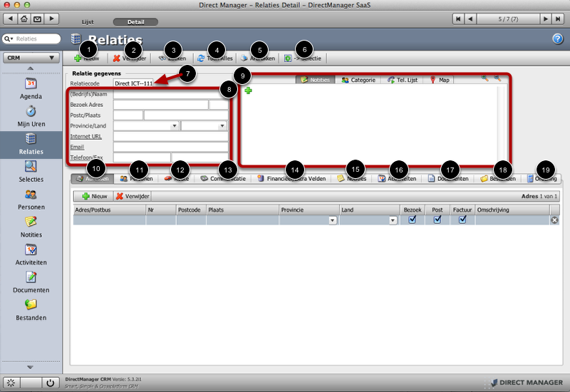Image resolution: width=570 pixels, height=392 pixels.
Task: Click Nieuw in the addresses toolbar
Action: pos(94,196)
